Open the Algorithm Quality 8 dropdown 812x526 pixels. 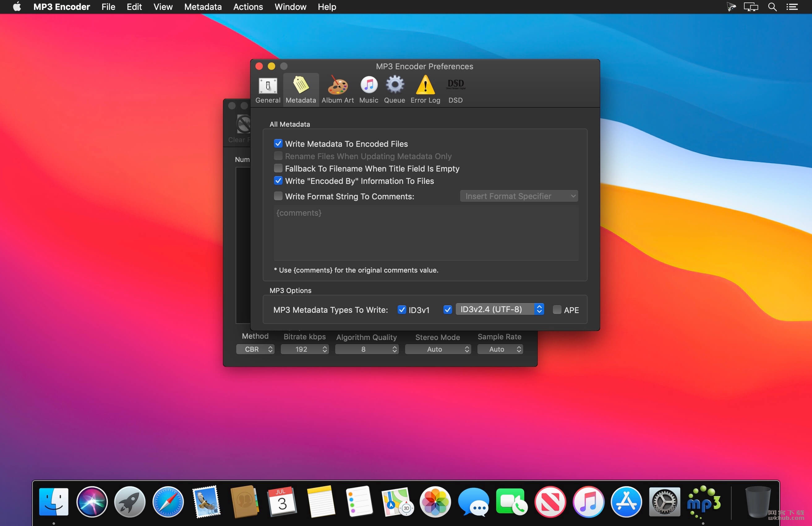pos(367,349)
